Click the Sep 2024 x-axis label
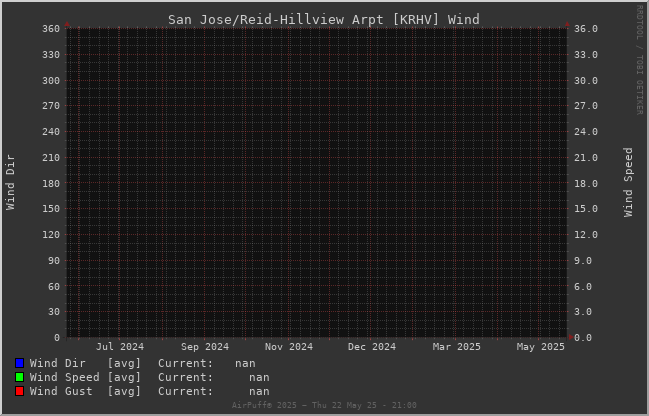Screen dimensions: 649x416 (205, 346)
